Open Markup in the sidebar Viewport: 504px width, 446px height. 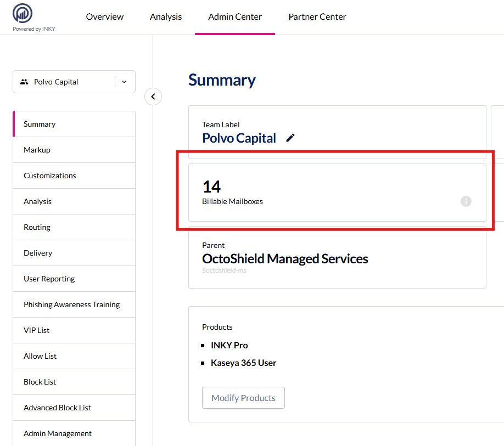click(37, 150)
